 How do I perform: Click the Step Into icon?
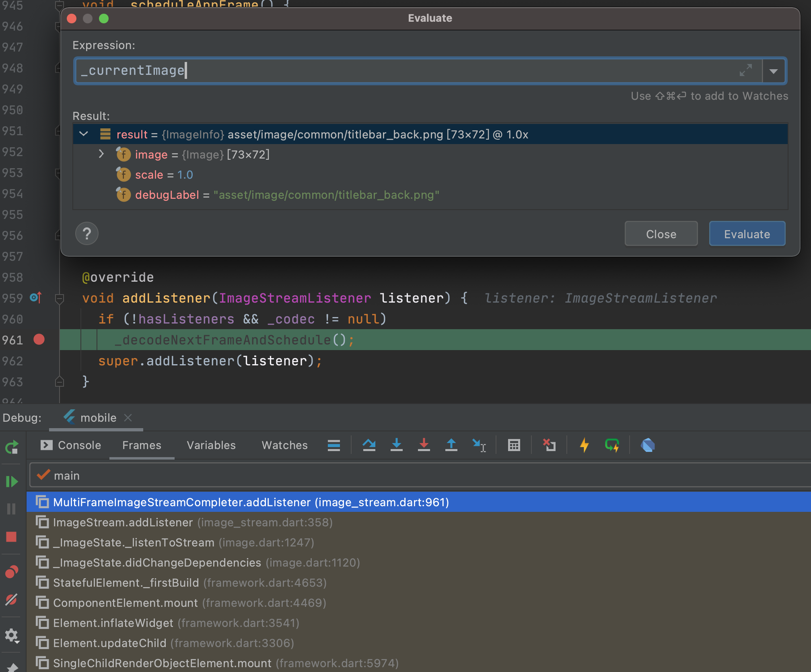click(x=396, y=445)
